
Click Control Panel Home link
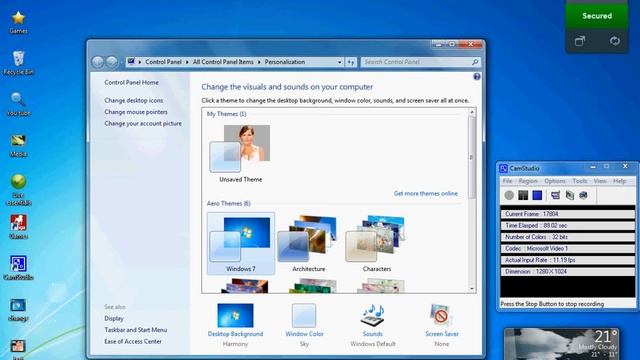131,82
